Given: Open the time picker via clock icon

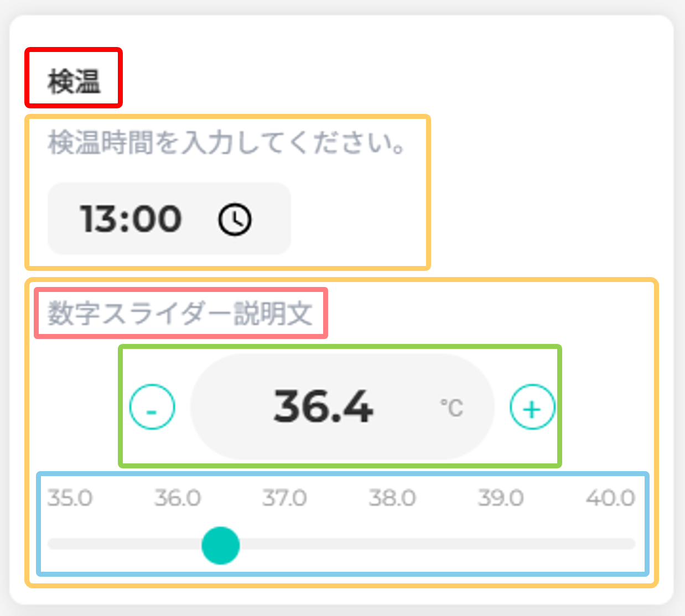Looking at the screenshot, I should (235, 220).
